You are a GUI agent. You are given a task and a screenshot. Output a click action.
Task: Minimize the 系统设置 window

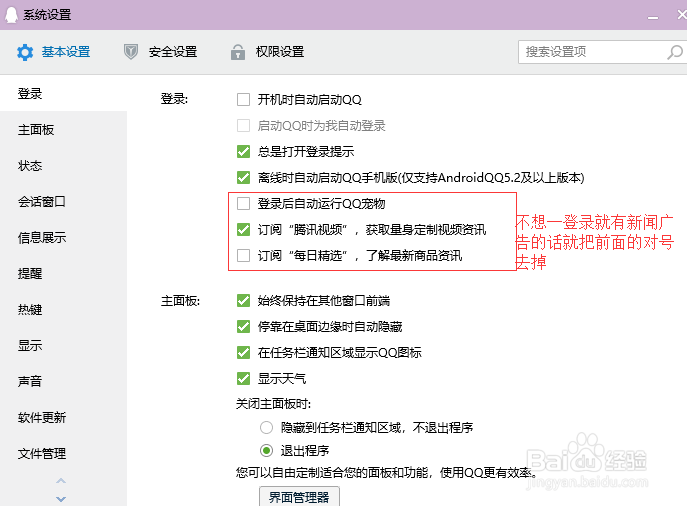[x=653, y=18]
